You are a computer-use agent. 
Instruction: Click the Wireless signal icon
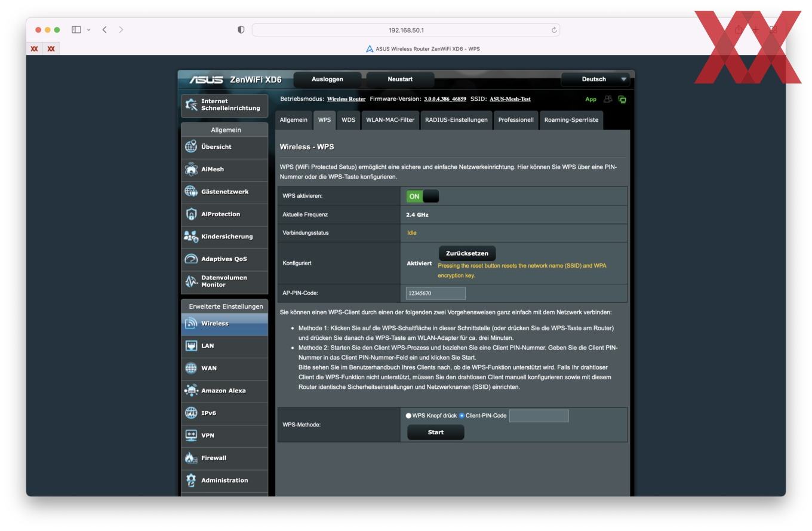(x=191, y=323)
